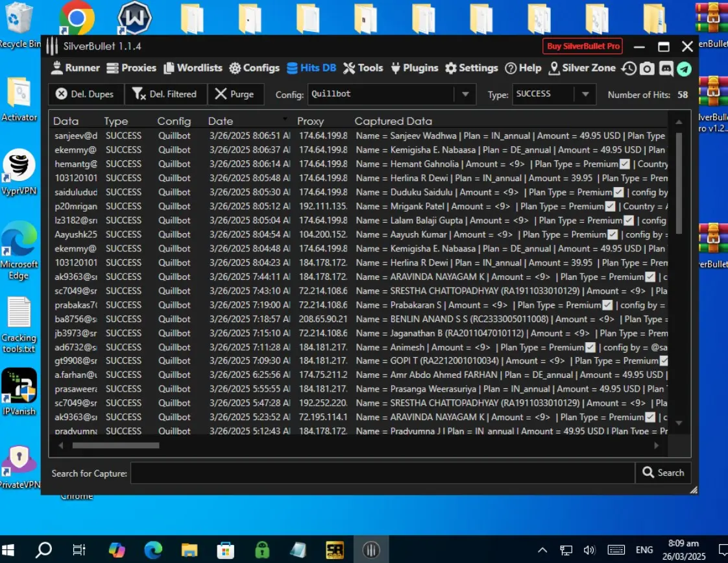Launch the VyprVPN desktop shortcut

19,172
